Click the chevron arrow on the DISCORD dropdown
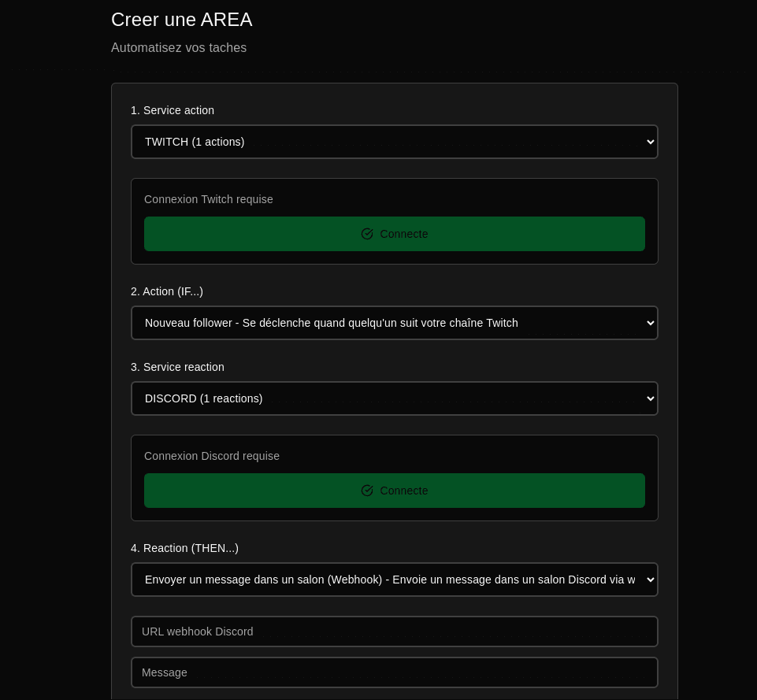This screenshot has height=700, width=757. pos(650,398)
